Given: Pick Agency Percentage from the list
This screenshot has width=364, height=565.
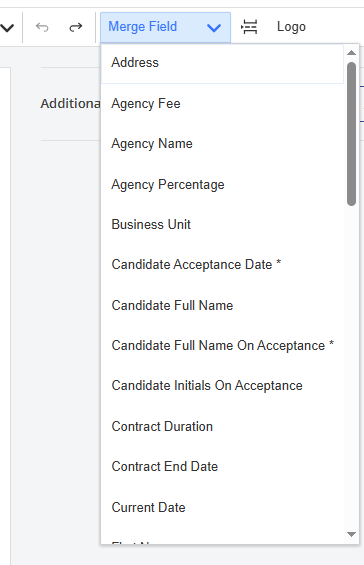Looking at the screenshot, I should [222, 184].
